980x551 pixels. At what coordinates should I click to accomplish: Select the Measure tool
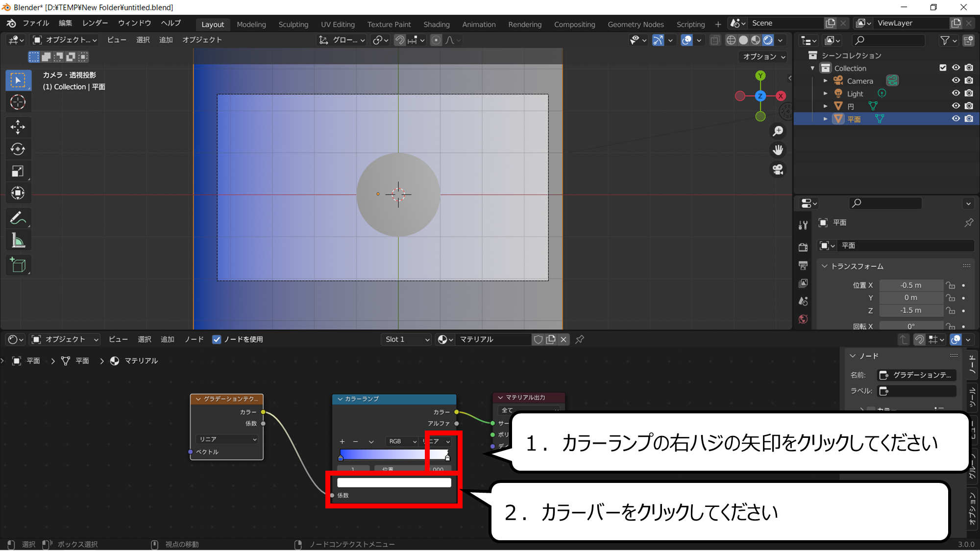click(18, 240)
